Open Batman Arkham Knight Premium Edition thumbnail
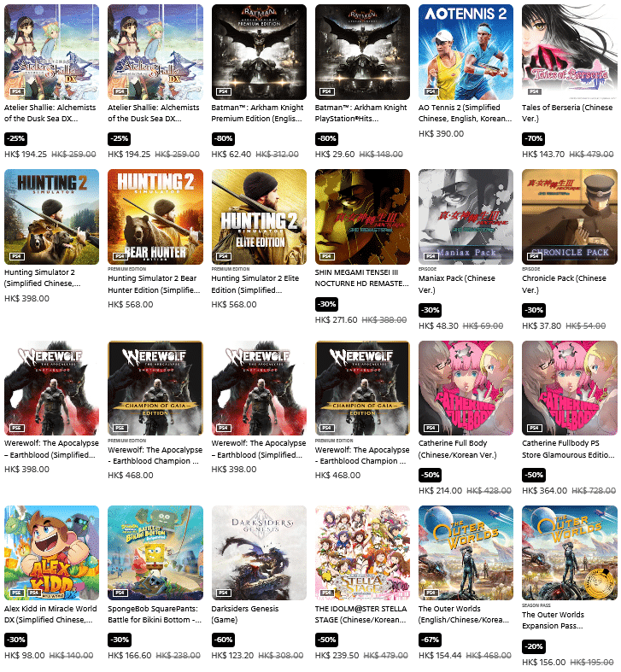The width and height of the screenshot is (621, 672). click(259, 52)
